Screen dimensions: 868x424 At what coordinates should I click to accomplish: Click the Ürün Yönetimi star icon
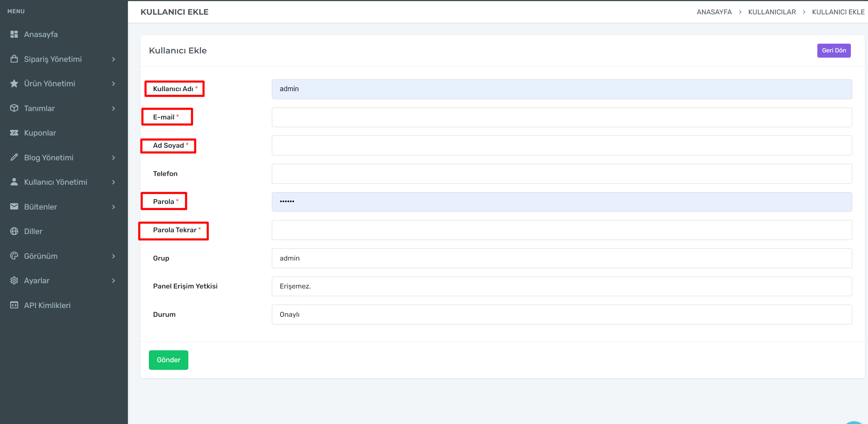[x=14, y=83]
